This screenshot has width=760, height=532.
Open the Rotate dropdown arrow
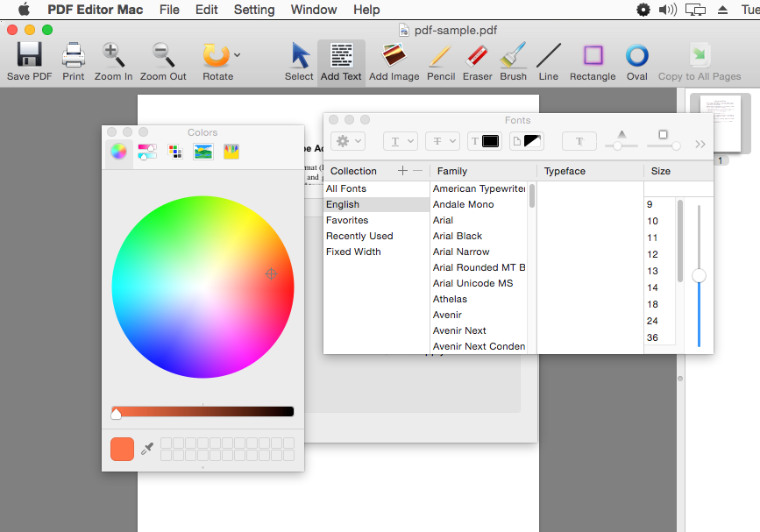237,54
